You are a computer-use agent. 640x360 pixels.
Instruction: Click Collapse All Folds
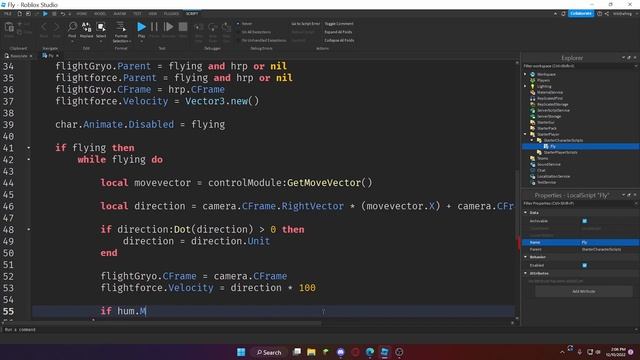point(339,40)
